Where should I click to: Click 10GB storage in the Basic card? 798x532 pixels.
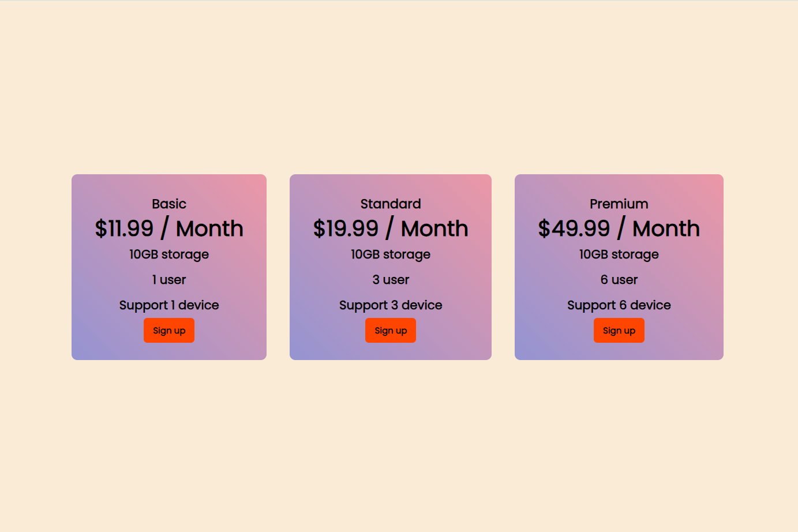coord(169,254)
